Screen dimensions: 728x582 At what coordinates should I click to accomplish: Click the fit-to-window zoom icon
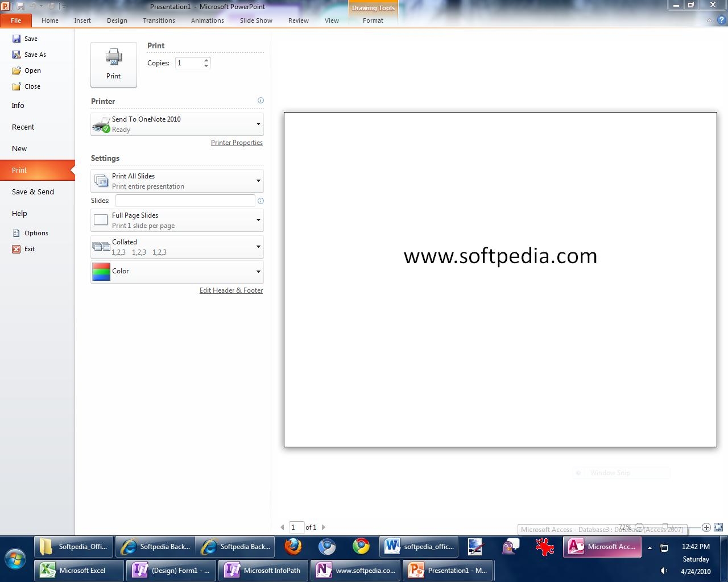click(718, 527)
